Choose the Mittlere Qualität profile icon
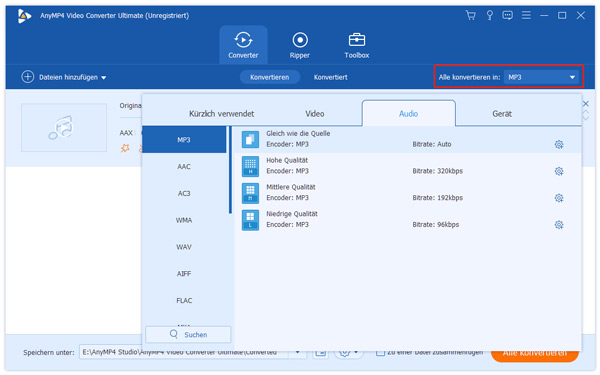 pyautogui.click(x=250, y=193)
